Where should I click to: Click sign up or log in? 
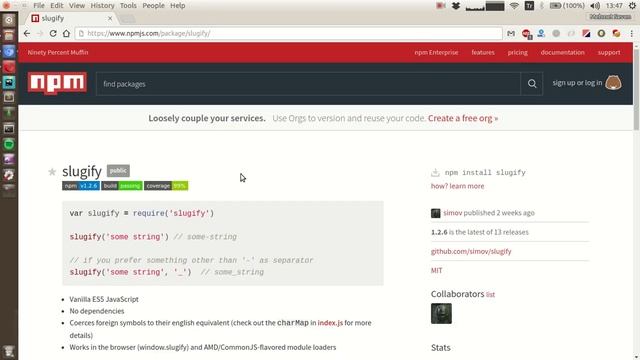point(577,83)
